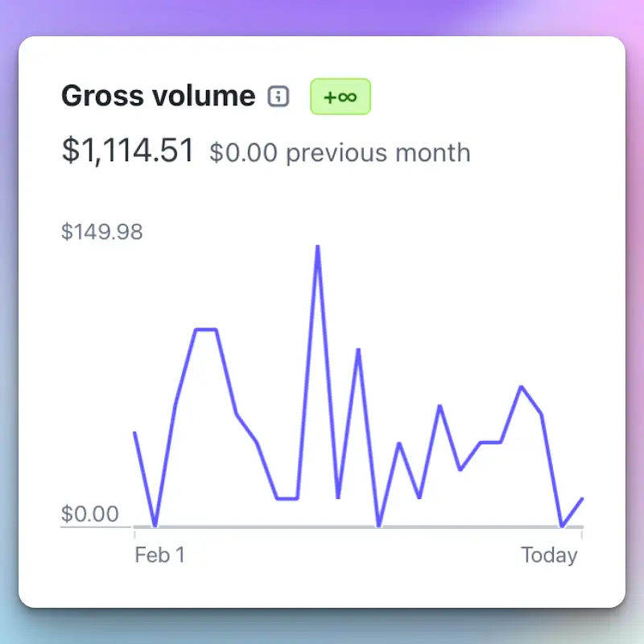Click the line's starting point above Feb 1
This screenshot has width=644, height=644.
(x=134, y=432)
